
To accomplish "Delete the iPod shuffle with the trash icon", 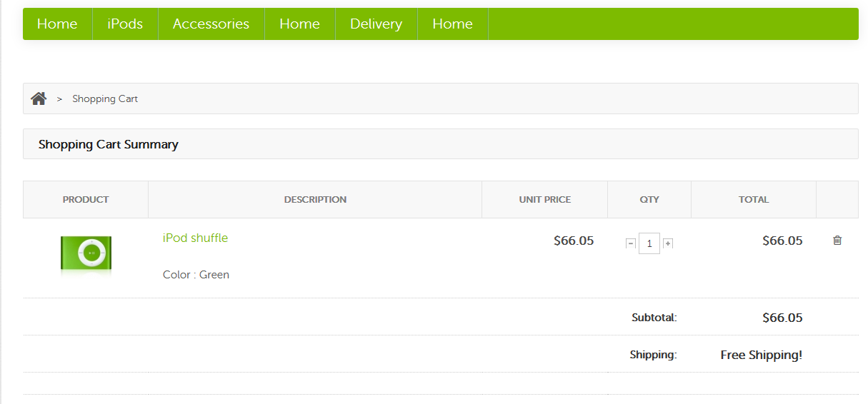I will pos(837,241).
